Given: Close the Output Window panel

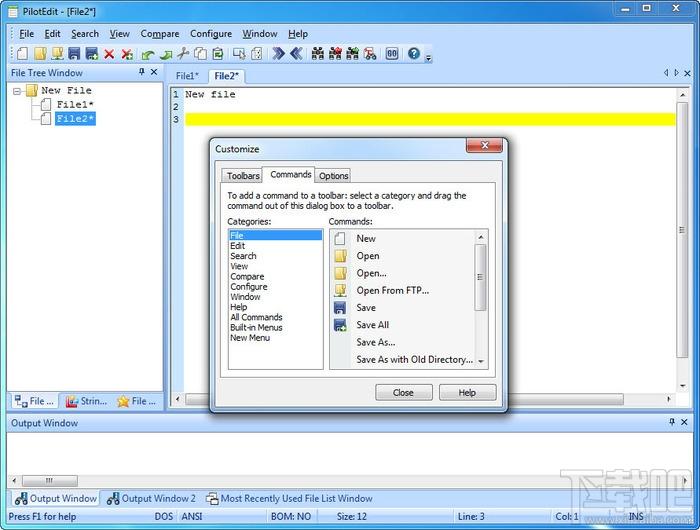Looking at the screenshot, I should (684, 422).
